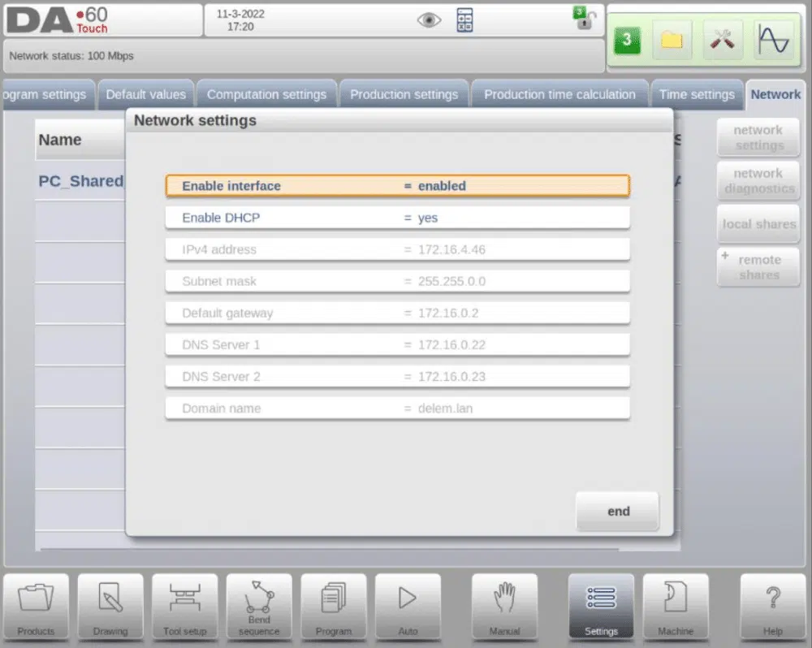This screenshot has height=648, width=812.
Task: Open the Time settings tab
Action: tap(697, 95)
